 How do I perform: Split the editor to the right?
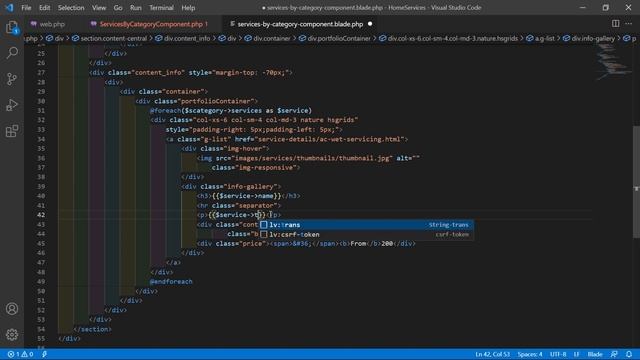pyautogui.click(x=616, y=24)
